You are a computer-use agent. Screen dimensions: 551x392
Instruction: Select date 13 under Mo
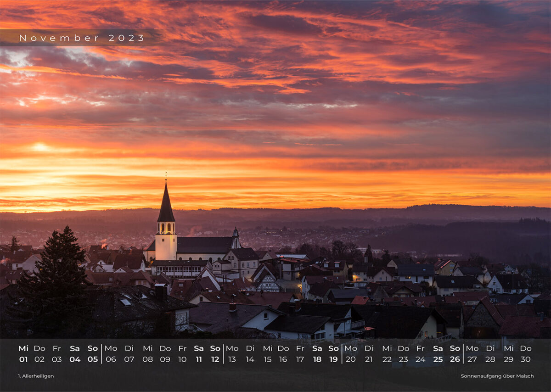pos(232,359)
